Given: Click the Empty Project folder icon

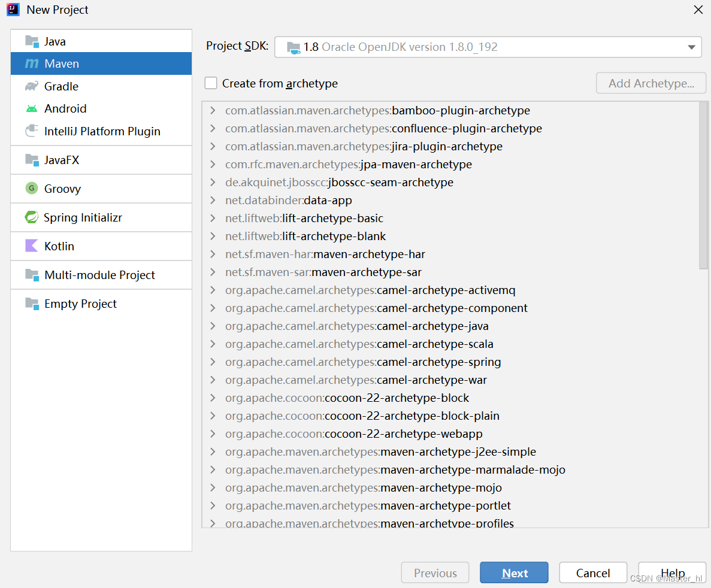Looking at the screenshot, I should point(32,304).
